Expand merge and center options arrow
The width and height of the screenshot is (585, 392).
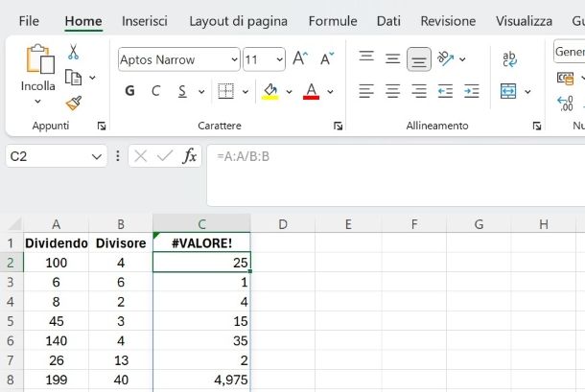[x=527, y=91]
